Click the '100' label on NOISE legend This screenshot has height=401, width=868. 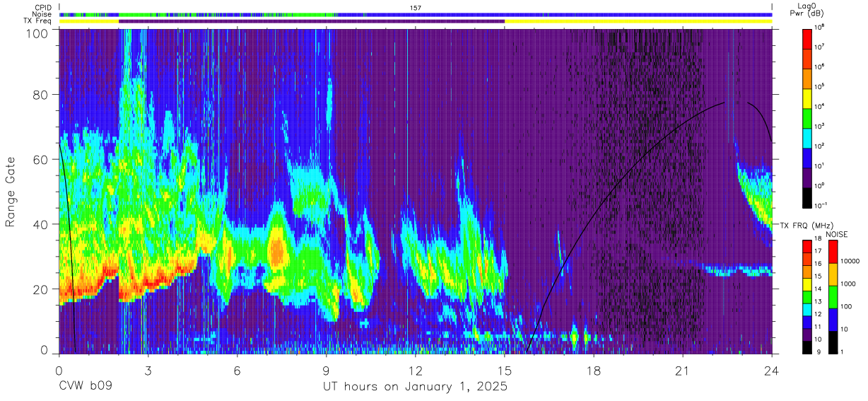847,307
